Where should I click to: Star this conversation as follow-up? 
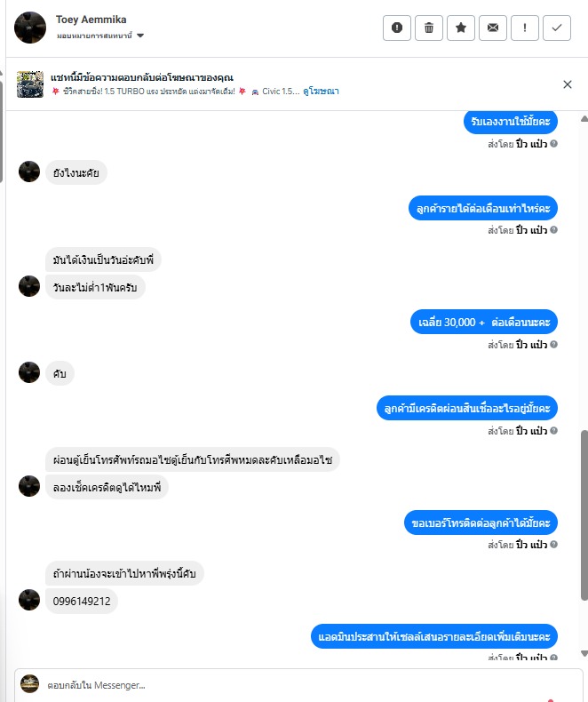(460, 28)
